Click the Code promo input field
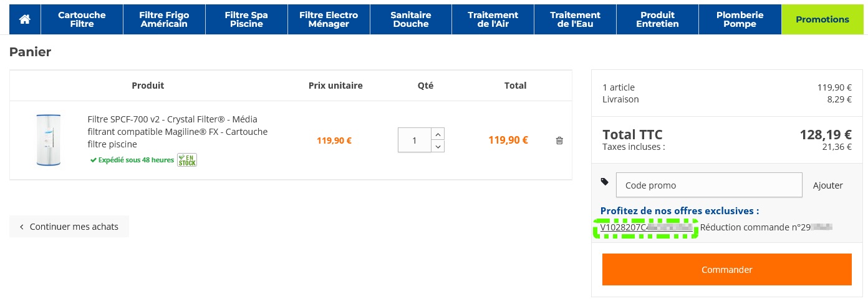This screenshot has height=301, width=868. click(709, 185)
